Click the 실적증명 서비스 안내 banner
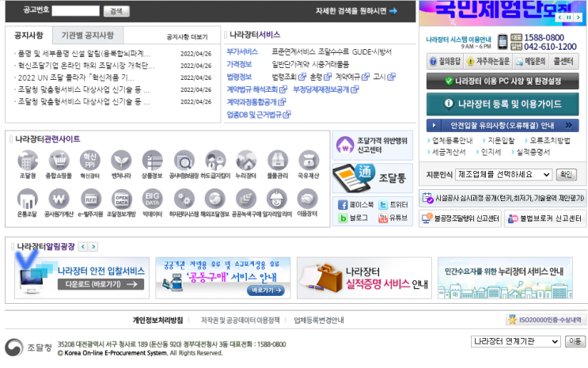Viewport: 588px width, 368px height. [x=364, y=278]
